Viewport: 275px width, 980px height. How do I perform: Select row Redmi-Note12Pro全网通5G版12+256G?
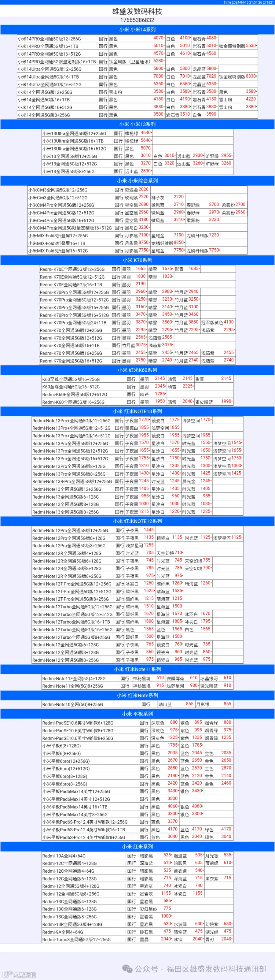coord(137,530)
